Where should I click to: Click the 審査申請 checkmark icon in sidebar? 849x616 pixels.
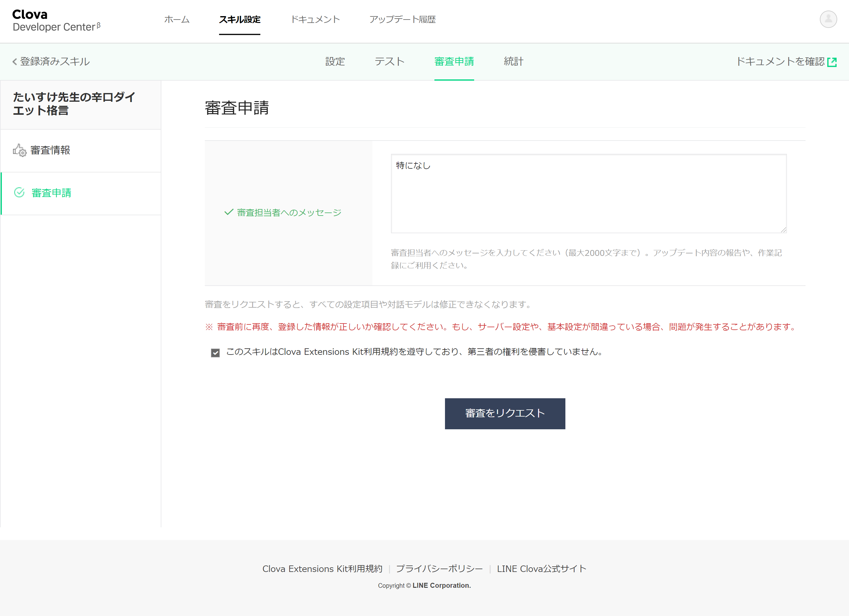click(x=19, y=193)
